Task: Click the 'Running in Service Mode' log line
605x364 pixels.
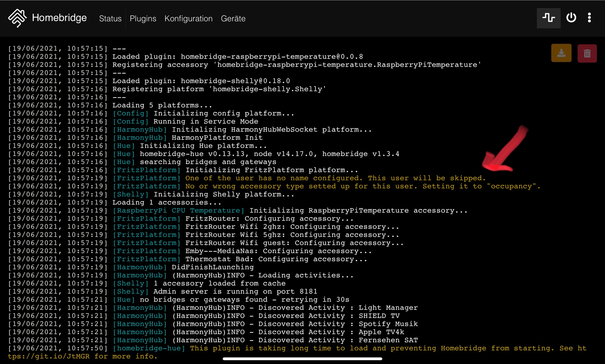Action: pos(205,122)
